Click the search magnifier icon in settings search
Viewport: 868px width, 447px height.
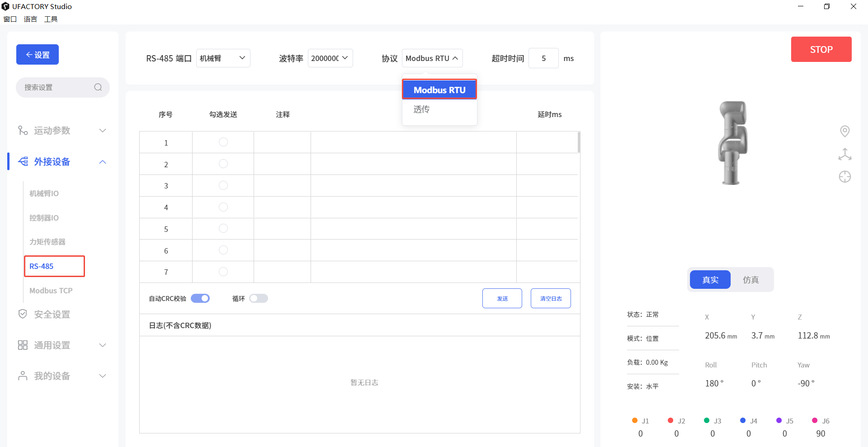pos(98,87)
